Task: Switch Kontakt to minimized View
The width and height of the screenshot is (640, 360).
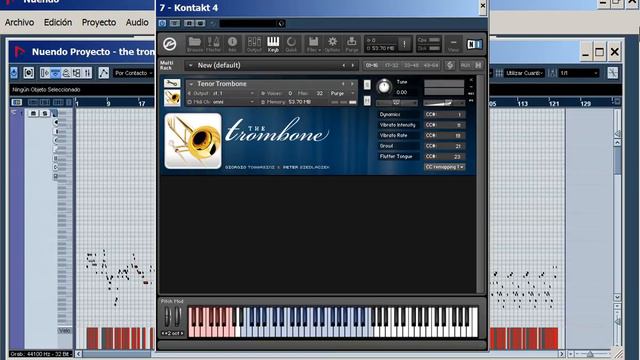Action: pyautogui.click(x=453, y=44)
